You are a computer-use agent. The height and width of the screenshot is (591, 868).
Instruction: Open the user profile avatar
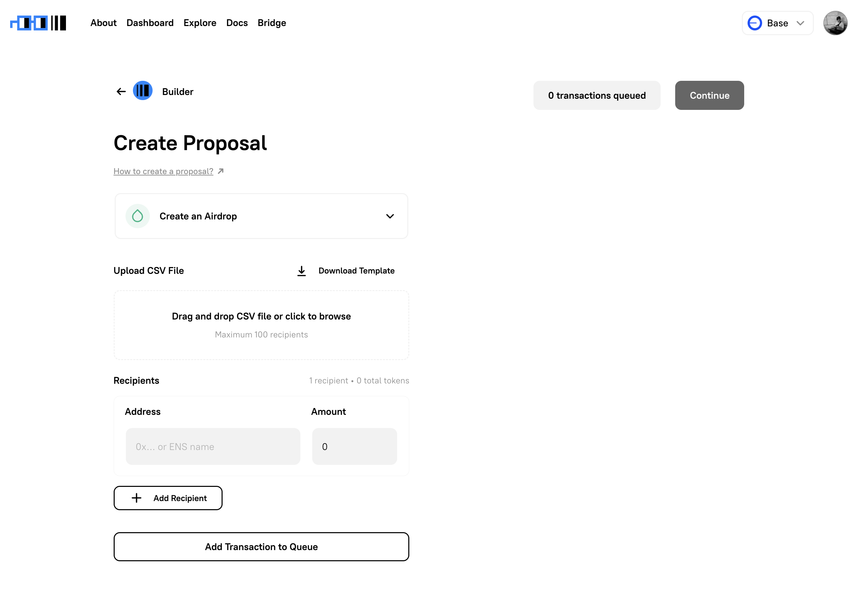[x=835, y=23]
